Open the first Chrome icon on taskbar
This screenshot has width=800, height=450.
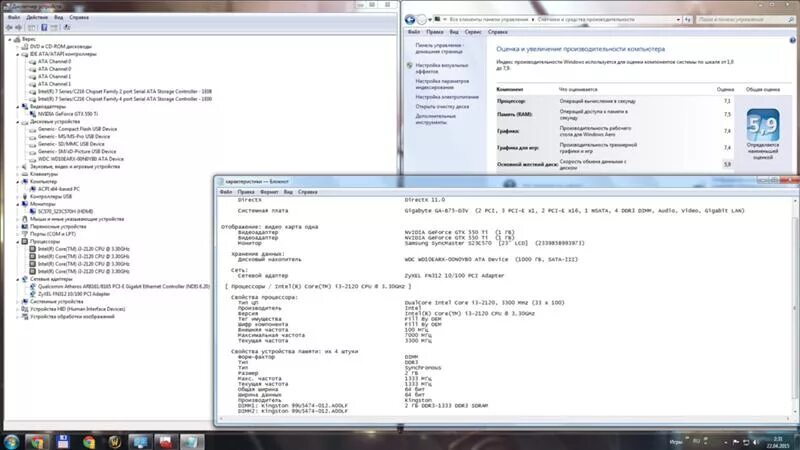coord(37,442)
